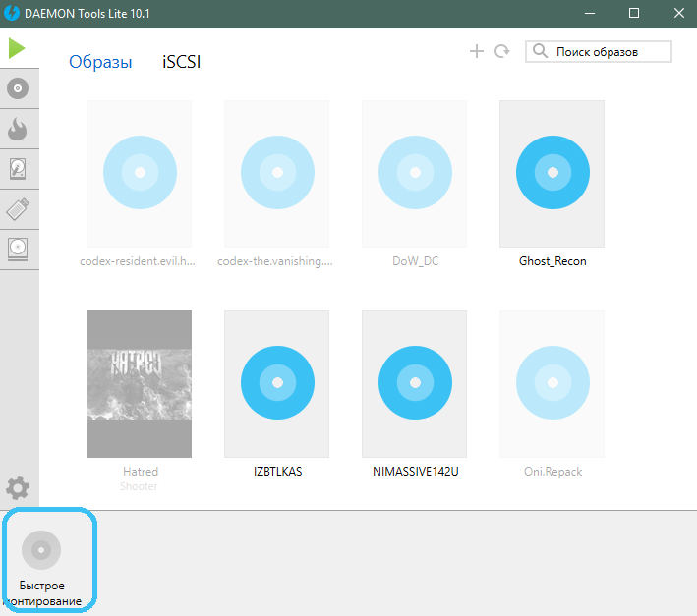Click the plus icon to add image

tap(477, 51)
